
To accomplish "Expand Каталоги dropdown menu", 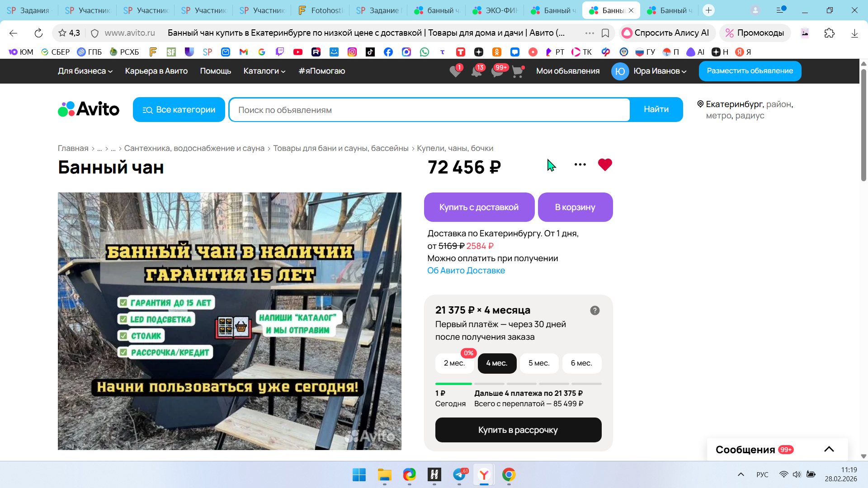I will click(x=264, y=71).
